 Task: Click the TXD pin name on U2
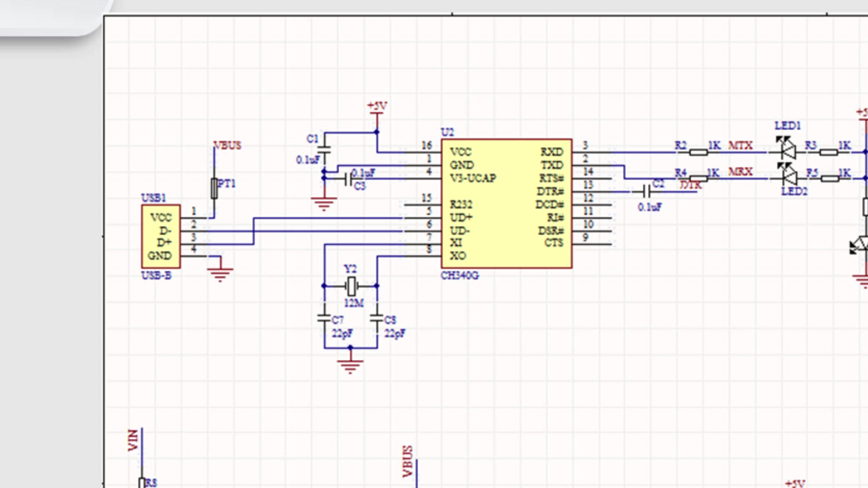(x=552, y=165)
